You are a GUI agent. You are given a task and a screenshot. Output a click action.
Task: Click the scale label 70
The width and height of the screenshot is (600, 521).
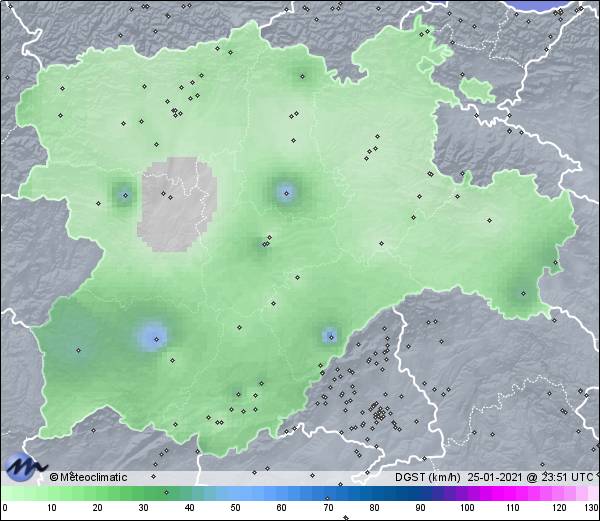328,508
